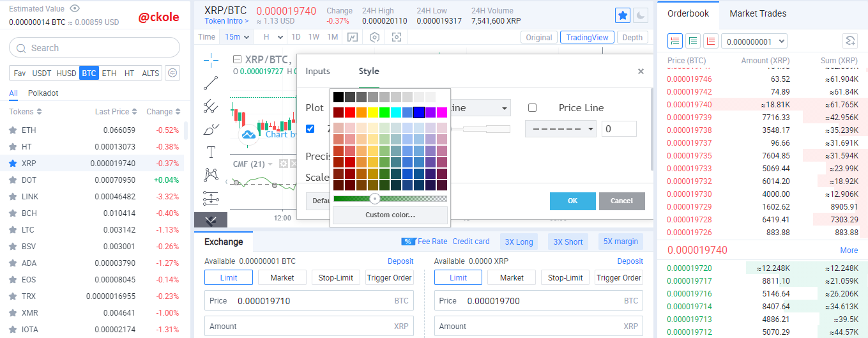This screenshot has height=338, width=868.
Task: Open the dashed line style dropdown
Action: tap(561, 128)
